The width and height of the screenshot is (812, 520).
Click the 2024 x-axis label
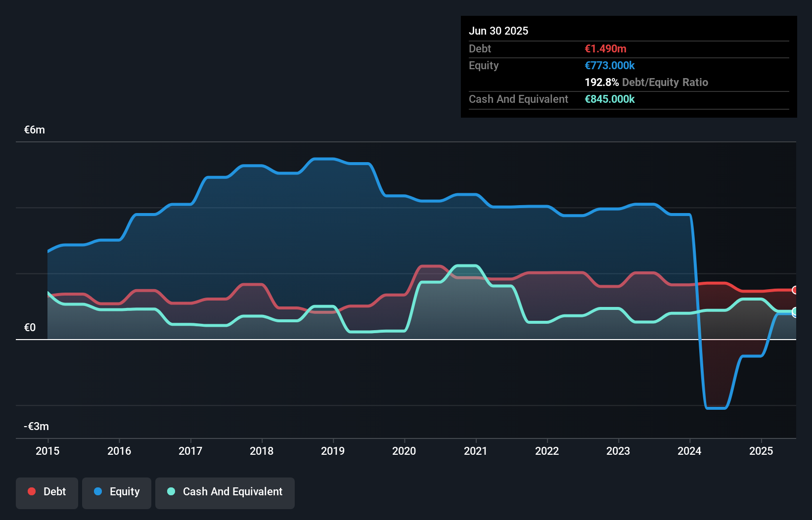[689, 451]
